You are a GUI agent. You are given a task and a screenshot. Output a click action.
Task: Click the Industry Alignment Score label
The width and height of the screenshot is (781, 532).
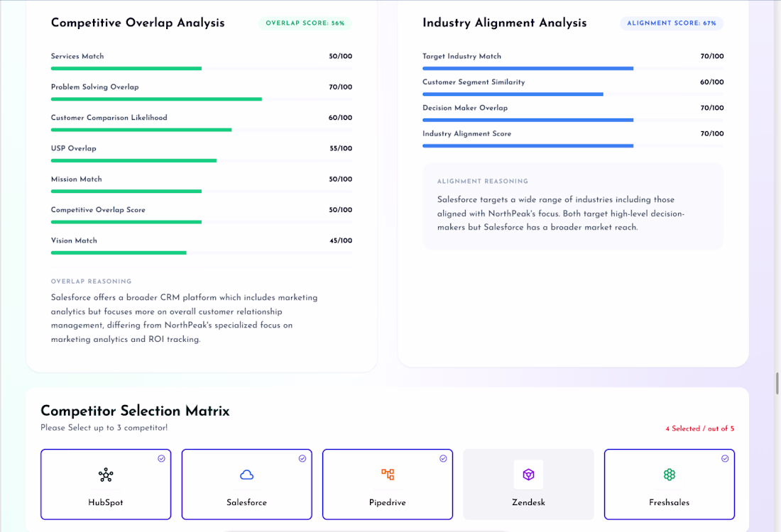[x=466, y=134]
